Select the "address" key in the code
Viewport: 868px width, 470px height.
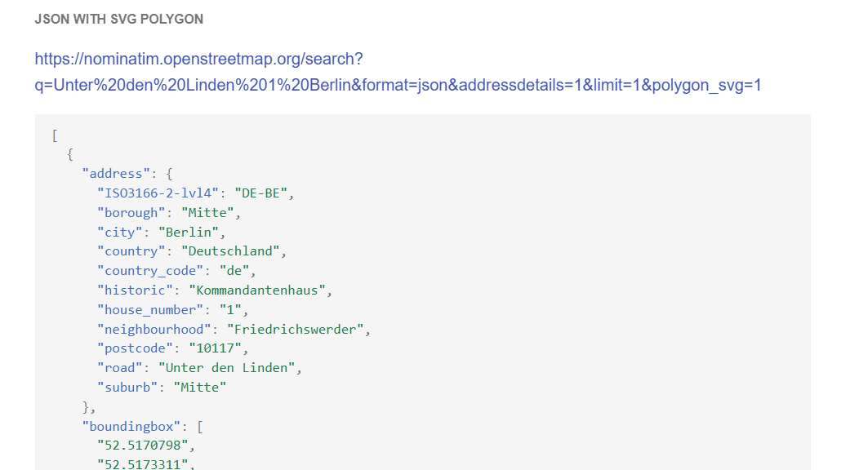pos(116,173)
